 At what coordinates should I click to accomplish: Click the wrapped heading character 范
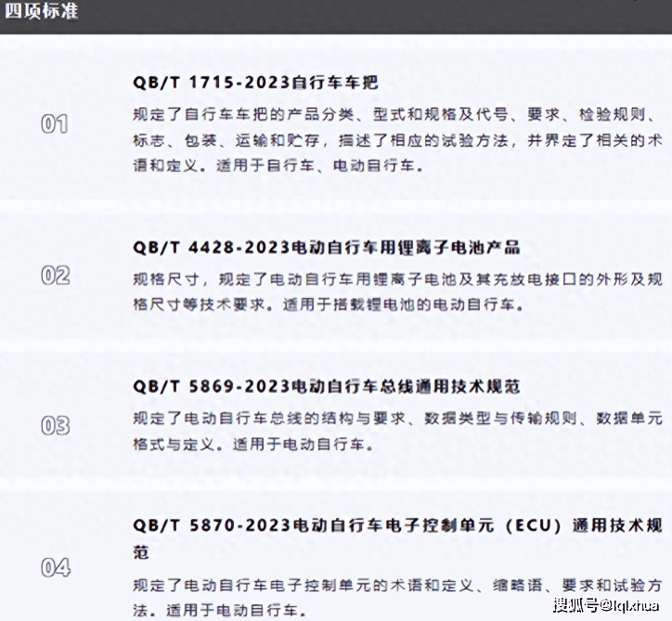(141, 552)
